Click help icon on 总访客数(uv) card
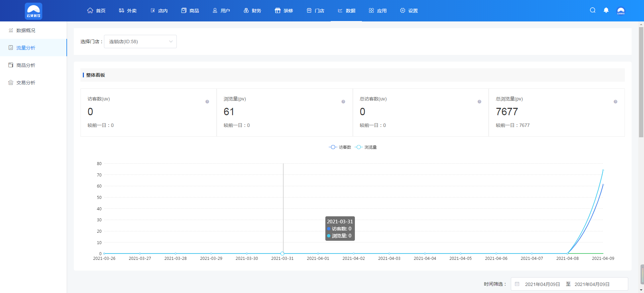Viewport: 644px width, 293px height. pos(479,102)
